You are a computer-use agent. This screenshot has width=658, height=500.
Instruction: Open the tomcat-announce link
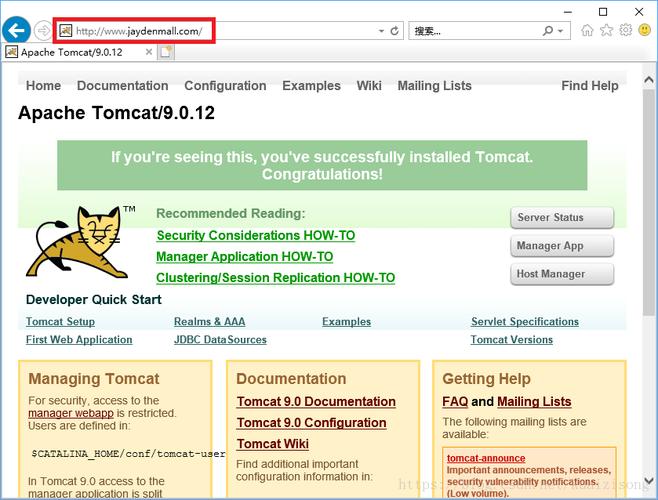tap(486, 458)
